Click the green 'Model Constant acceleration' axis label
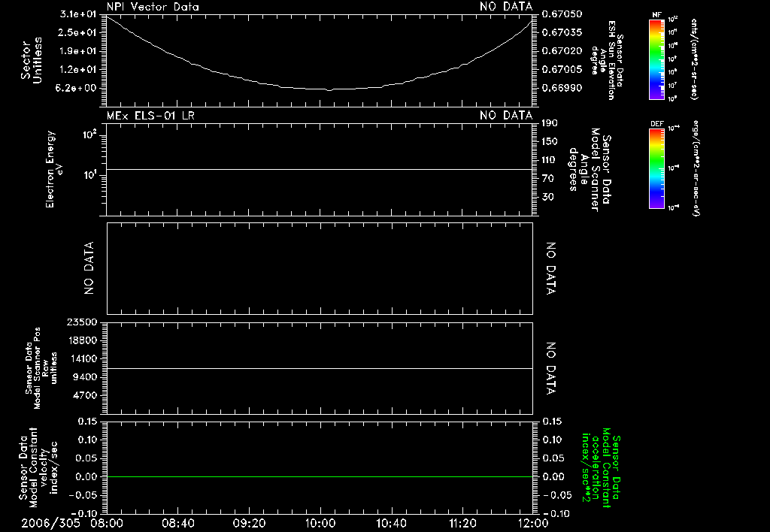The image size is (770, 532). click(601, 467)
